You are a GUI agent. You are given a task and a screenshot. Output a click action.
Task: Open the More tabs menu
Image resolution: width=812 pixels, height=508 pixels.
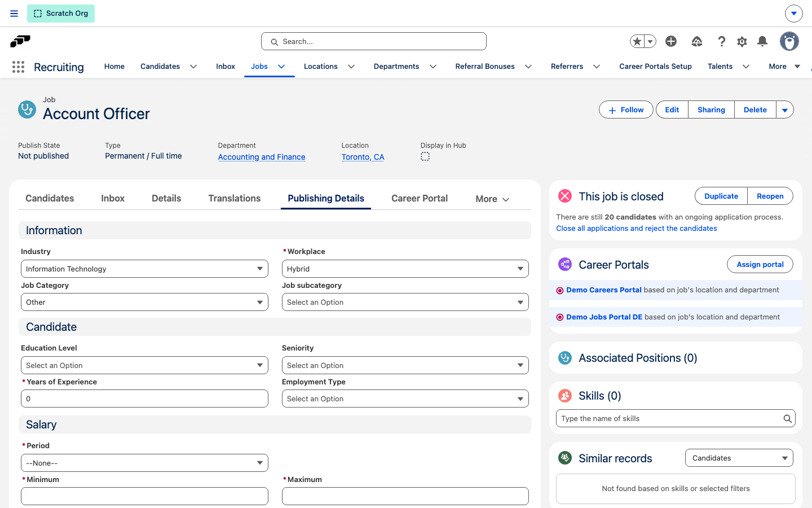(x=492, y=199)
